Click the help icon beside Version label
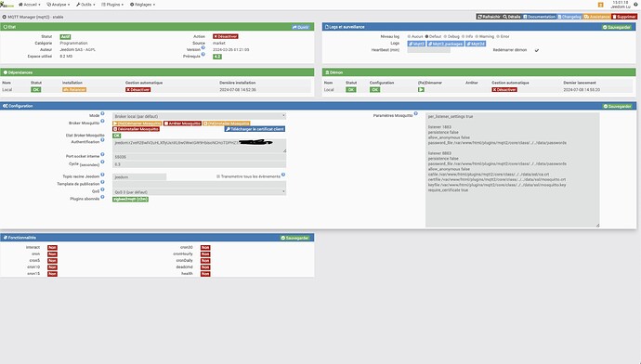The width and height of the screenshot is (641, 364). pos(203,47)
